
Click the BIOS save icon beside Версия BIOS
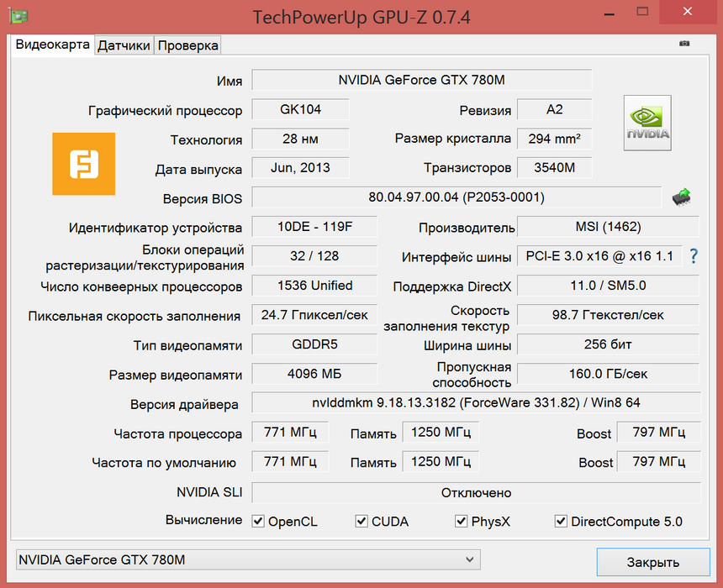pos(681,197)
